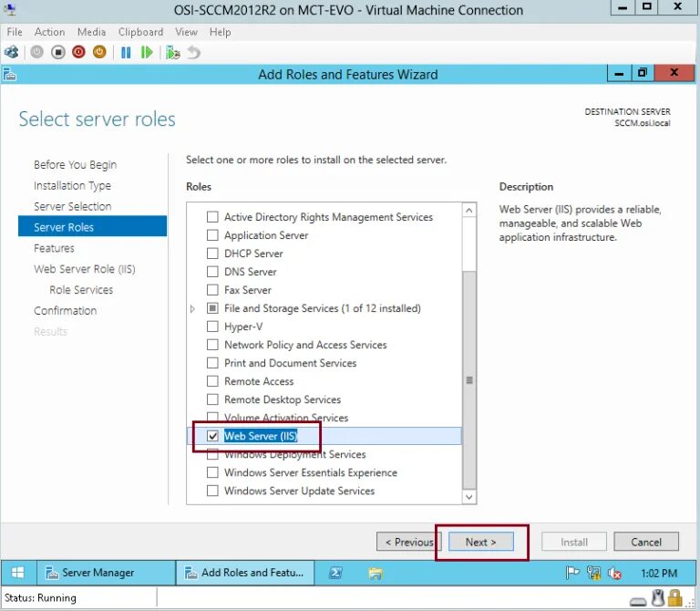Image resolution: width=700 pixels, height=611 pixels.
Task: Click the Action Center flag tray icon
Action: (x=572, y=573)
